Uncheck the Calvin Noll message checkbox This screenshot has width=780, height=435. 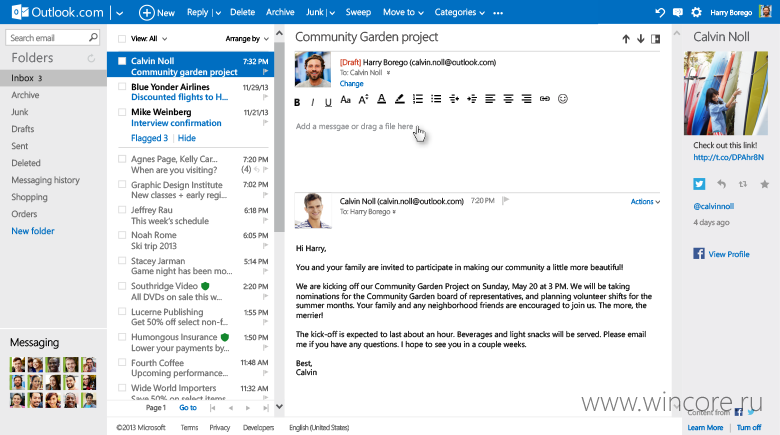[x=122, y=61]
